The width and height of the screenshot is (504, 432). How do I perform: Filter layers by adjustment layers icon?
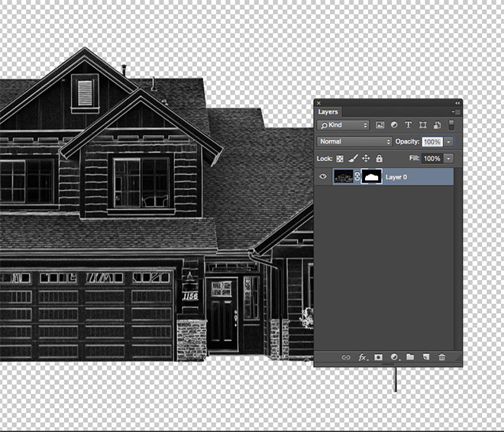(394, 125)
